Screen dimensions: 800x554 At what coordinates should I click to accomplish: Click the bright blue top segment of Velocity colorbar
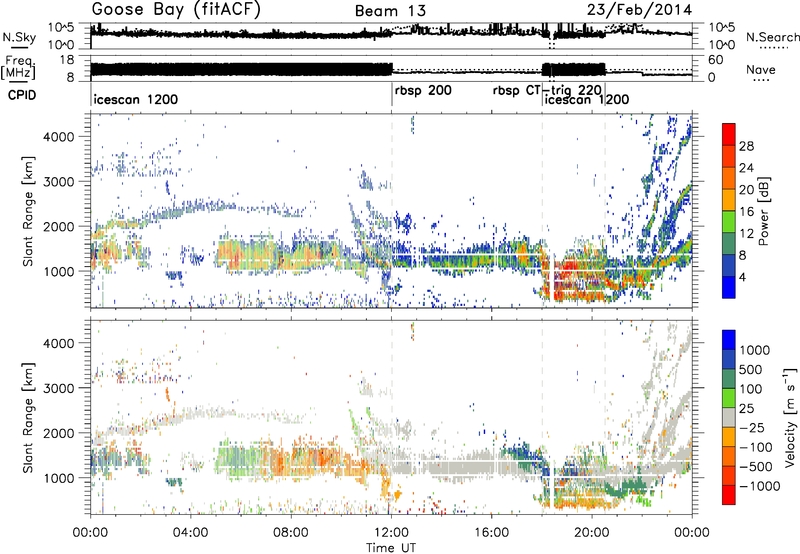tap(729, 340)
